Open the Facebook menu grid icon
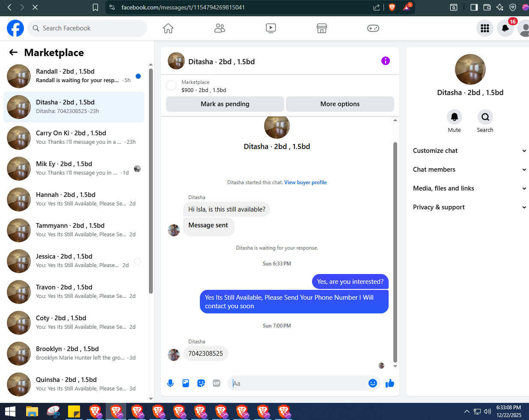Image resolution: width=529 pixels, height=420 pixels. 485,28
